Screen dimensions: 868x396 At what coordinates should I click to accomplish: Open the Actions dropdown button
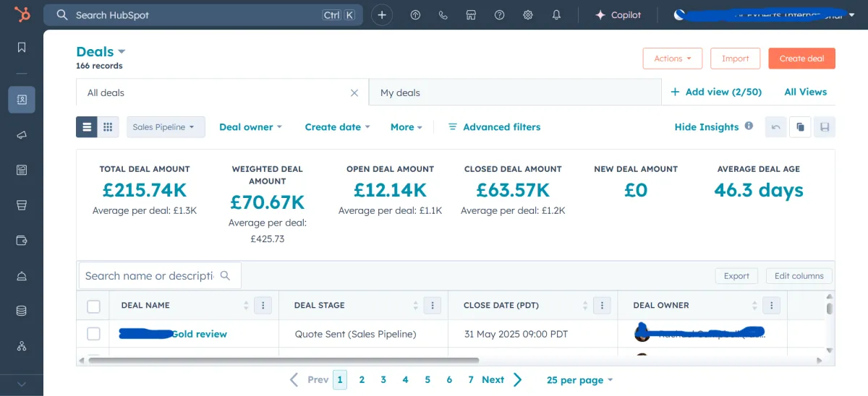pyautogui.click(x=673, y=59)
